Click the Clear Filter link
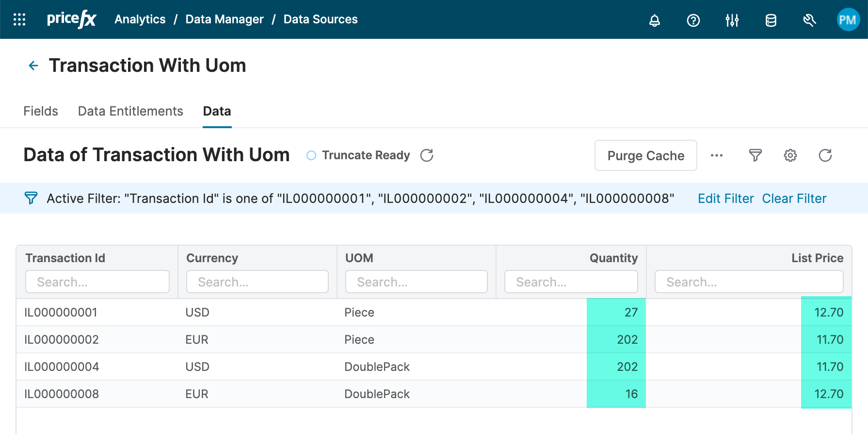 pos(794,199)
